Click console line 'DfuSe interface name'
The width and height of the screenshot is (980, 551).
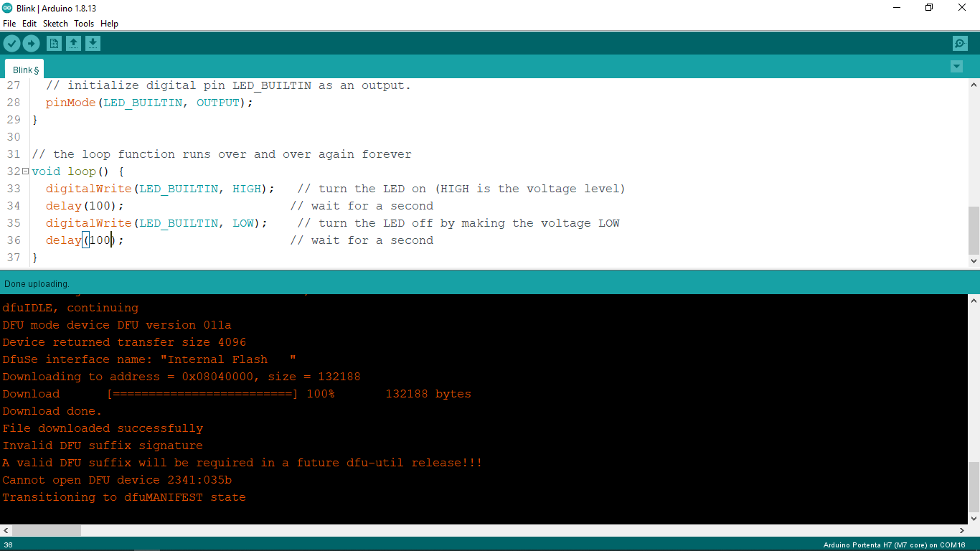pyautogui.click(x=149, y=359)
